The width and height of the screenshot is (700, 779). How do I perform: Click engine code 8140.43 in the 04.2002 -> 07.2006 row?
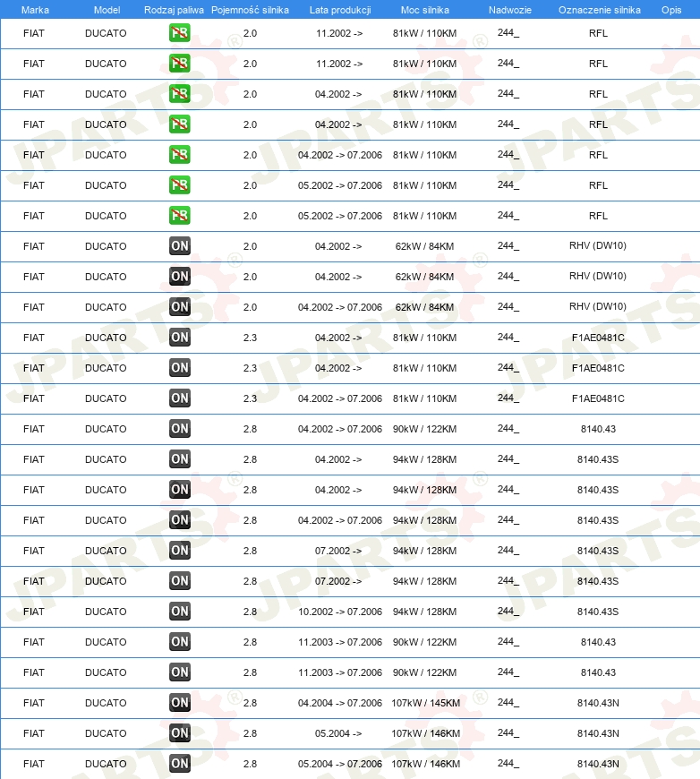pyautogui.click(x=598, y=429)
